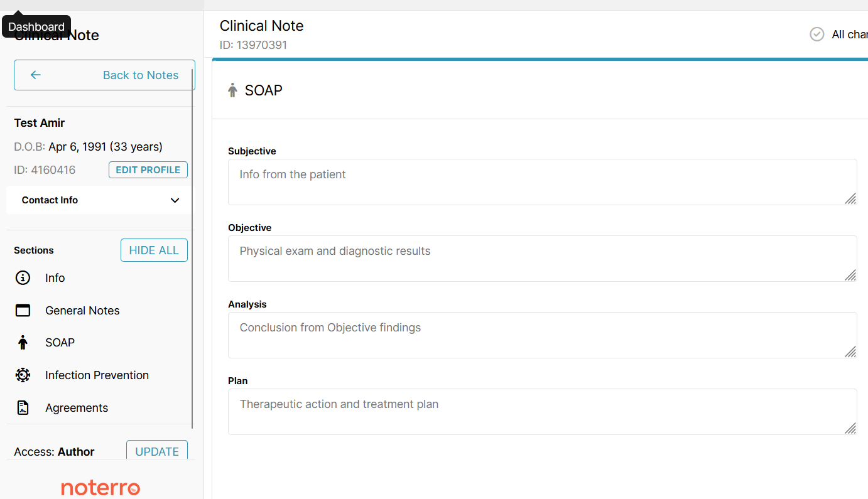The width and height of the screenshot is (868, 499).
Task: Click the Dashboard label
Action: click(36, 26)
